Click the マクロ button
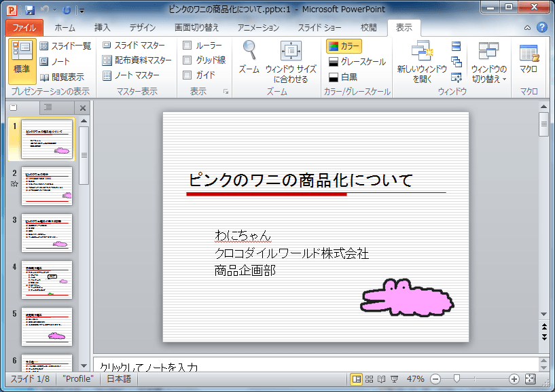555x392 pixels. 529,58
